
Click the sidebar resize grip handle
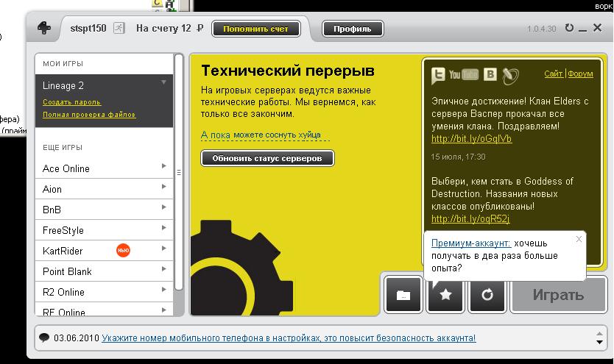[179, 172]
